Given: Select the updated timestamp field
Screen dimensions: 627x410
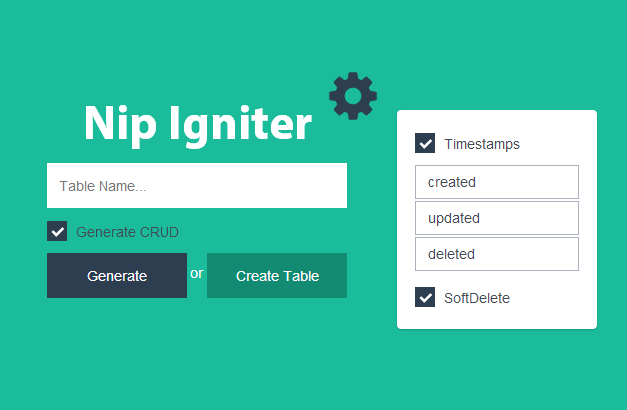Looking at the screenshot, I should click(497, 218).
